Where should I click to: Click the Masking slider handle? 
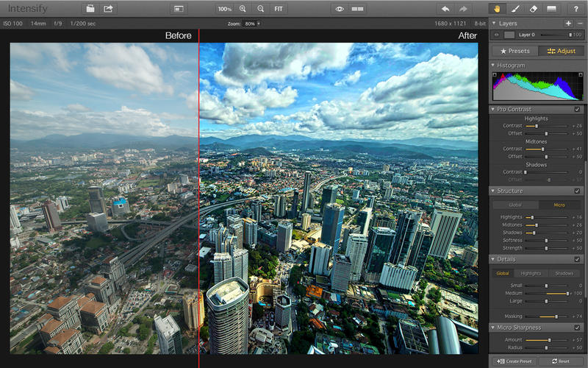coord(556,316)
